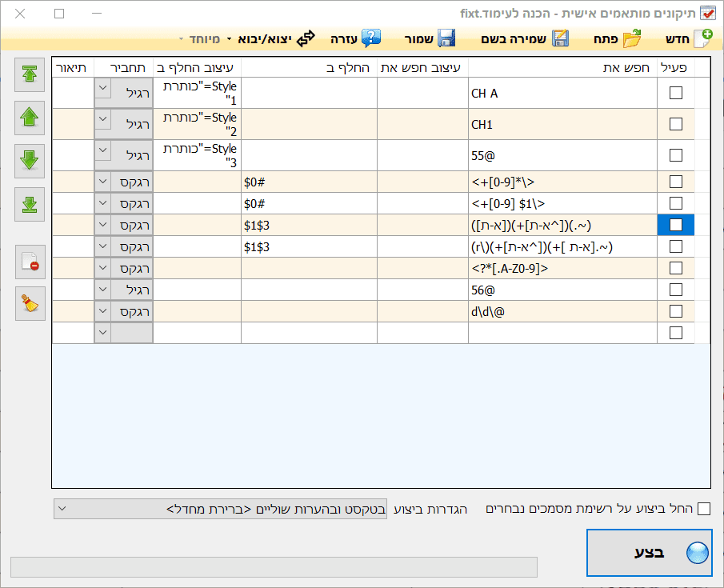The image size is (724, 588).
Task: Check החל ביצוע על רשימת מסמכים נבחרים
Action: [704, 509]
